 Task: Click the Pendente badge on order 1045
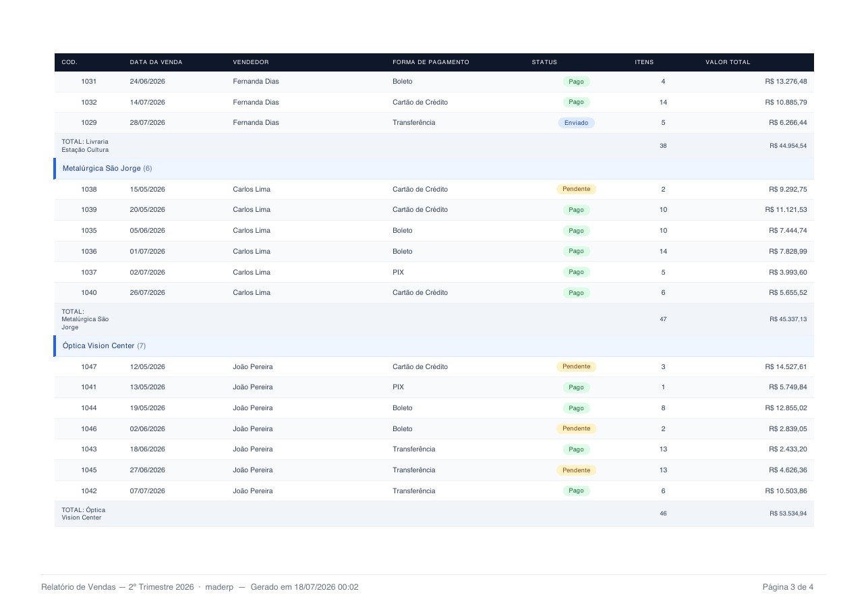576,470
